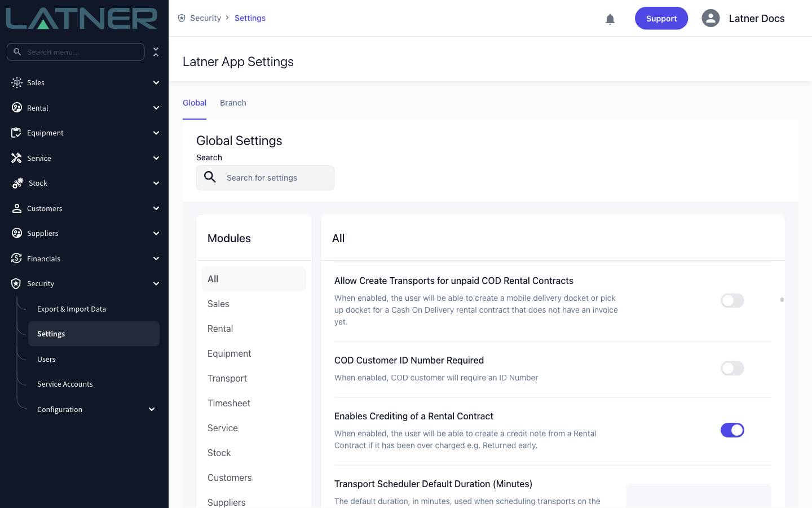Open the notifications bell icon

(610, 19)
